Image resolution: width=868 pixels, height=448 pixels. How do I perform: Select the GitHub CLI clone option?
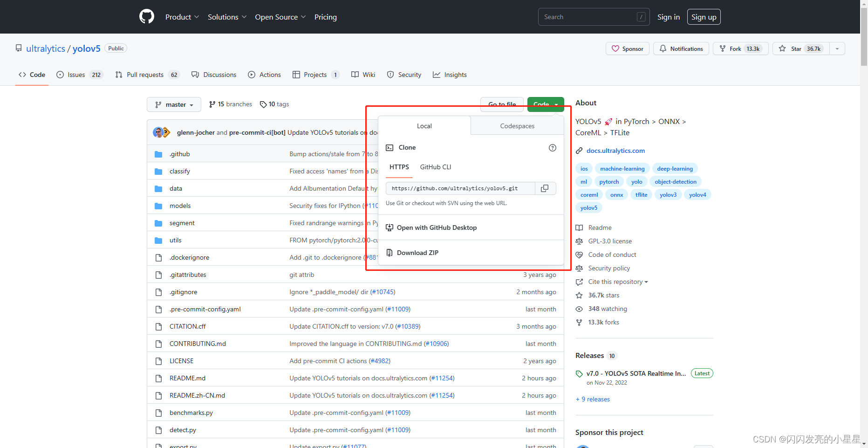(436, 167)
